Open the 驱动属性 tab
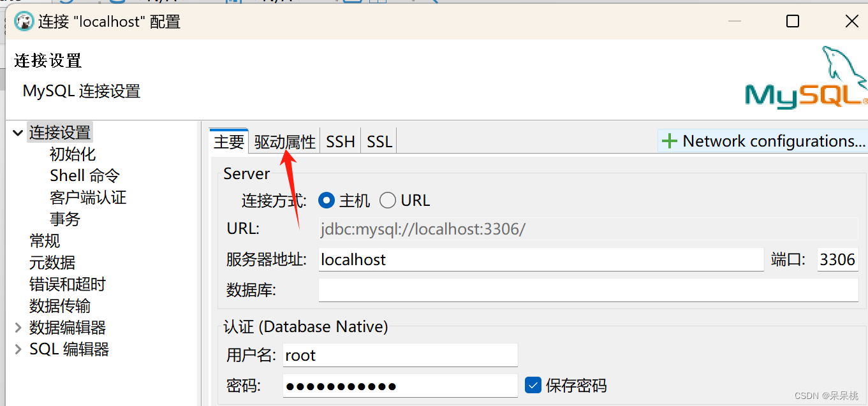This screenshot has width=868, height=406. tap(285, 141)
